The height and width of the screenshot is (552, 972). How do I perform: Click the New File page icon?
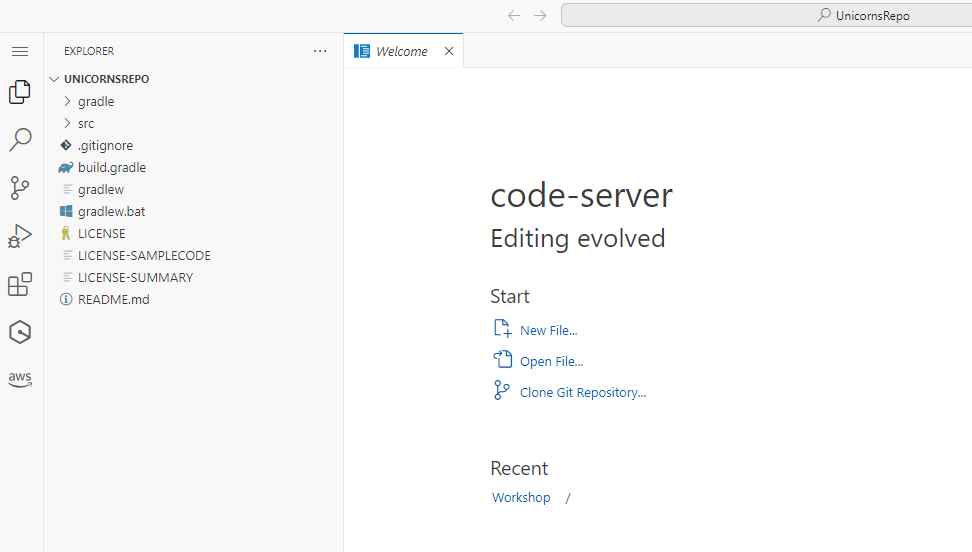pyautogui.click(x=502, y=329)
